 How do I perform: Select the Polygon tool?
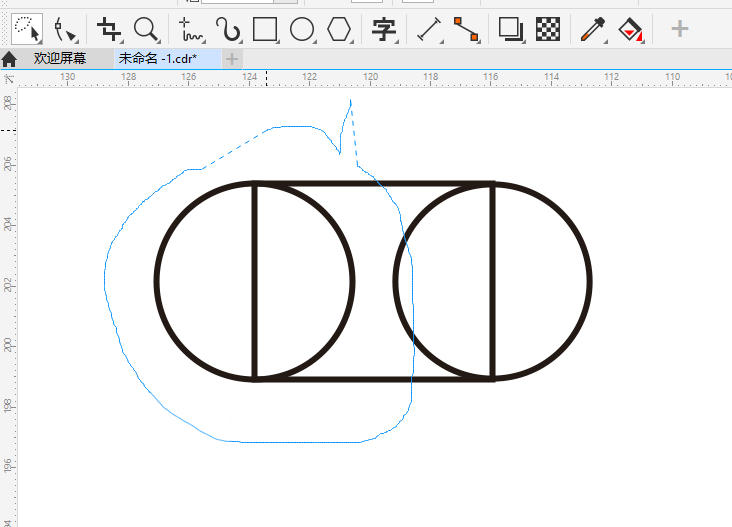pyautogui.click(x=339, y=30)
